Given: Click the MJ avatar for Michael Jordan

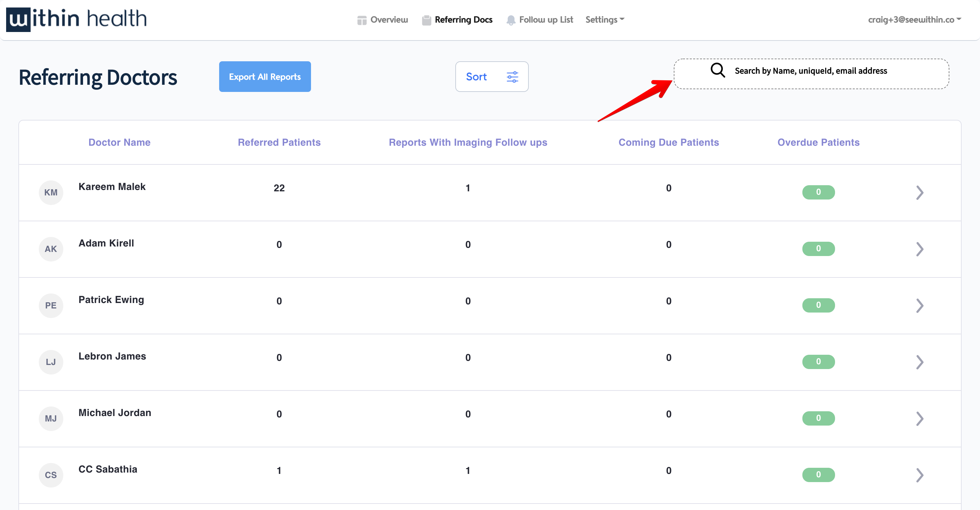Looking at the screenshot, I should click(x=51, y=418).
